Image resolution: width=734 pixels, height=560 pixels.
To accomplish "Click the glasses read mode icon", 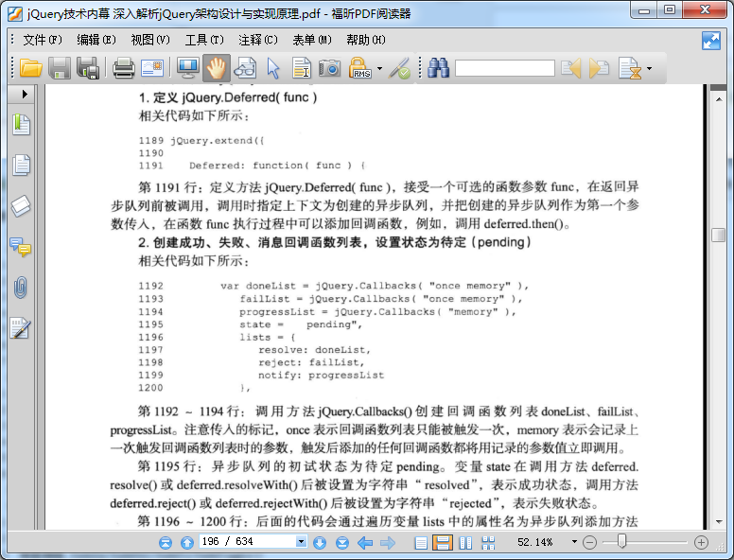I will pos(245,68).
